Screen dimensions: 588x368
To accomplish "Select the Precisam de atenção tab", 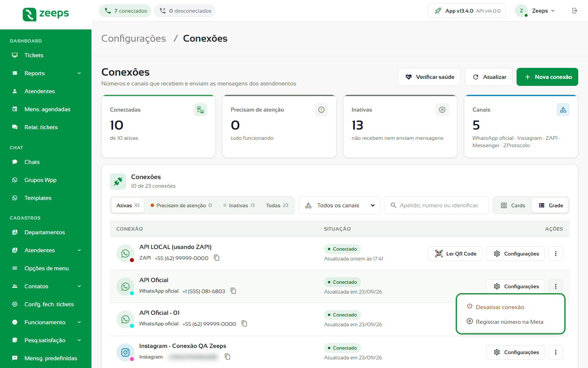I will pyautogui.click(x=181, y=205).
